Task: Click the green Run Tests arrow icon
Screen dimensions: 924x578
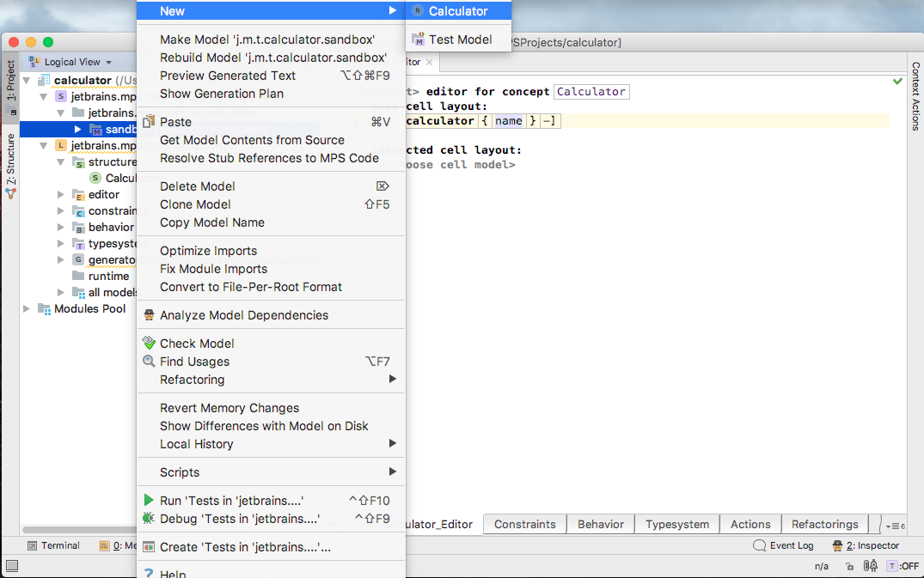Action: [x=149, y=501]
